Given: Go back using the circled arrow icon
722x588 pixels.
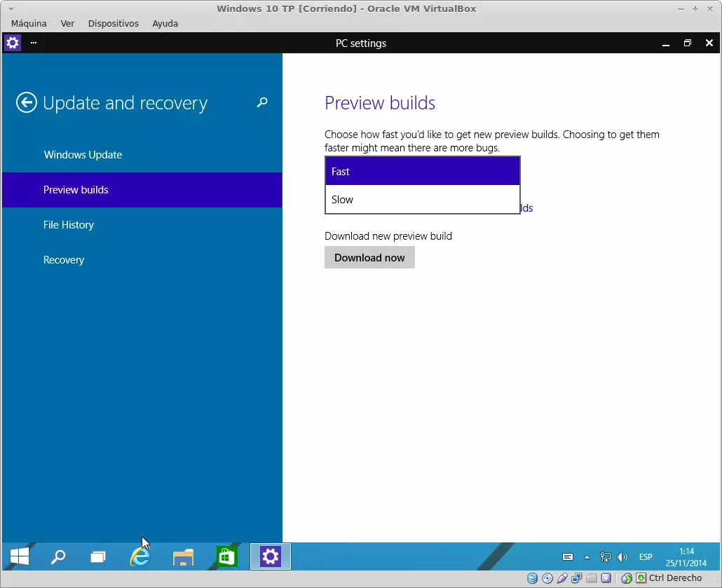Looking at the screenshot, I should coord(27,103).
